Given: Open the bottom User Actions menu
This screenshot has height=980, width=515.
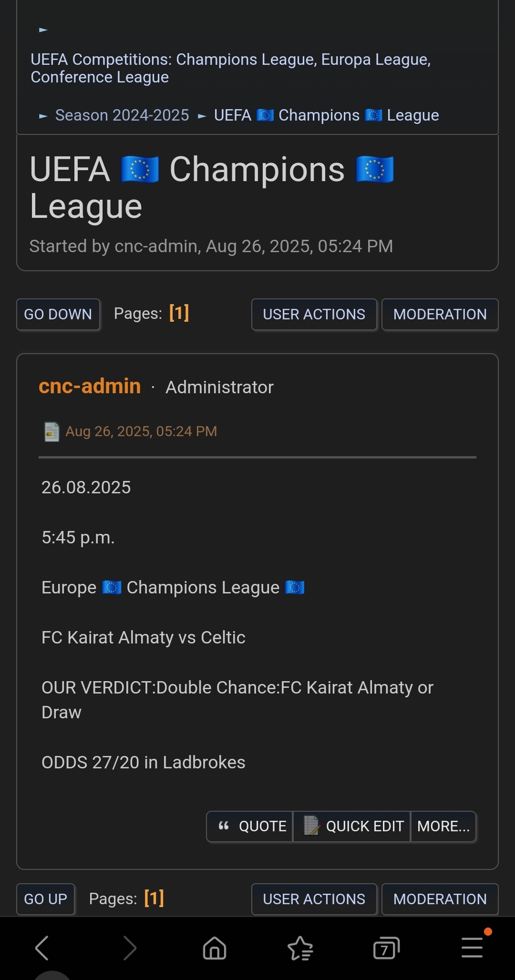Looking at the screenshot, I should (314, 899).
